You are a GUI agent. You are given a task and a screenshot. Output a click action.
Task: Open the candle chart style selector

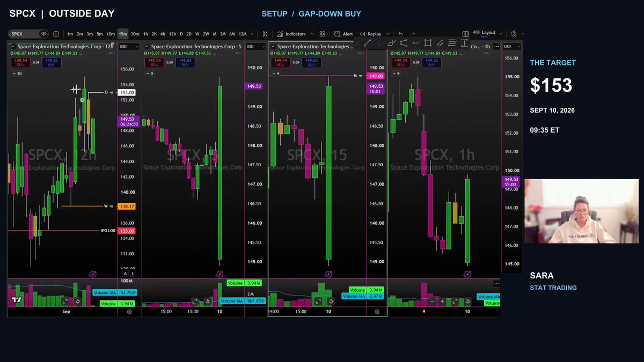pyautogui.click(x=266, y=34)
